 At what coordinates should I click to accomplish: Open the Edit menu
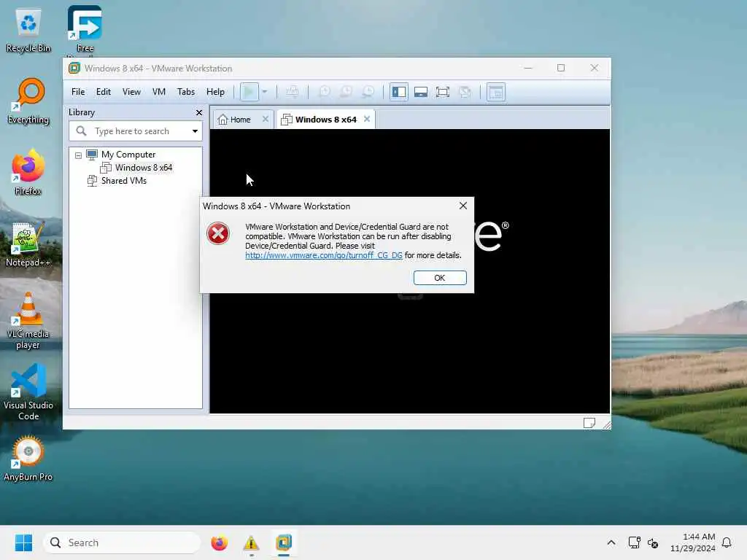104,92
